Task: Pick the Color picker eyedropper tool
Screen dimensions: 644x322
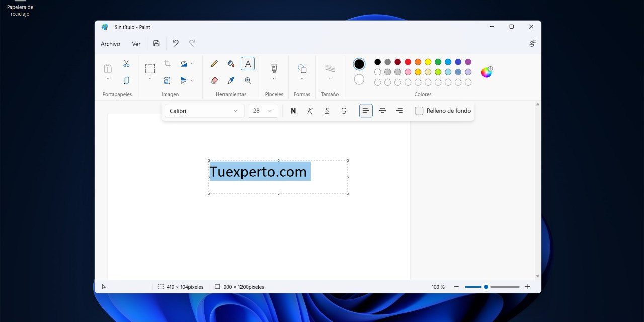Action: click(231, 80)
